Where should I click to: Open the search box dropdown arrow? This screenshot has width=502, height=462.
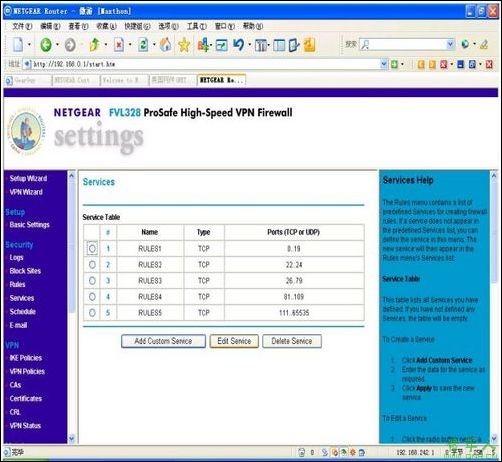click(450, 44)
